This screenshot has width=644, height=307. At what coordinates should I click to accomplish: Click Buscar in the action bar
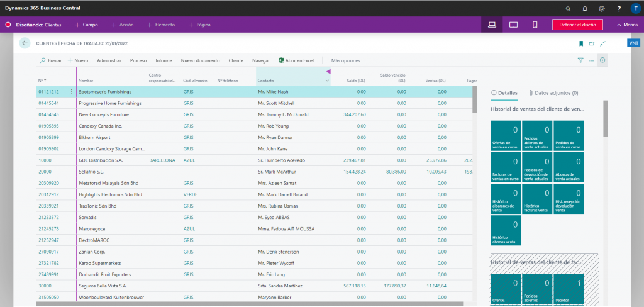(50, 60)
